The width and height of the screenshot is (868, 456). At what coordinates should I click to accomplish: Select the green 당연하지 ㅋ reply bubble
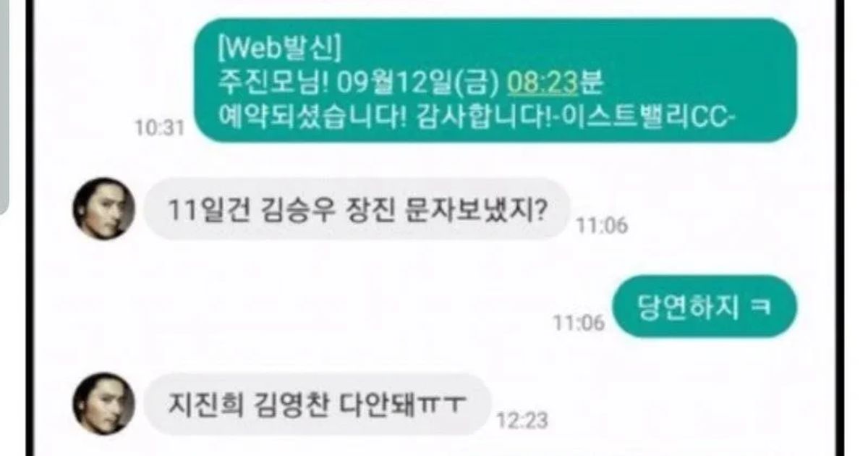point(705,307)
